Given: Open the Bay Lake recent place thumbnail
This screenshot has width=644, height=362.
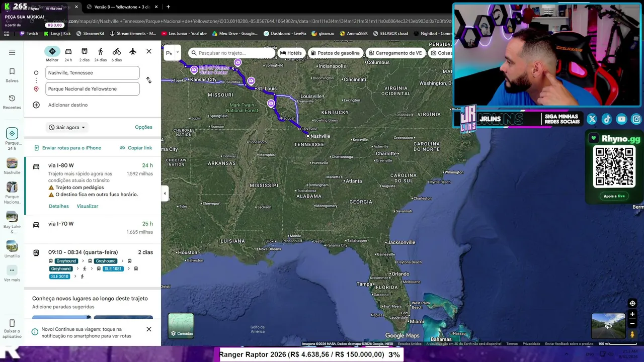Looking at the screenshot, I should (12, 223).
